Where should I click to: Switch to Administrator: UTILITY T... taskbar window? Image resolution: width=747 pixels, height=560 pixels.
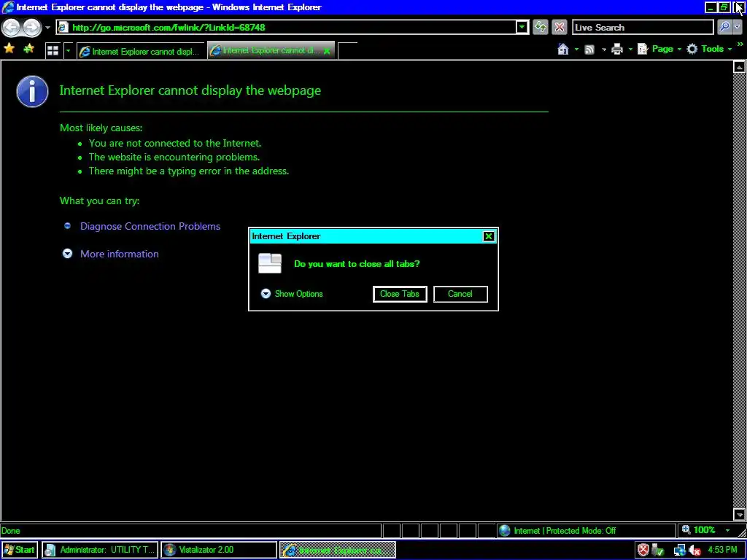click(x=100, y=550)
